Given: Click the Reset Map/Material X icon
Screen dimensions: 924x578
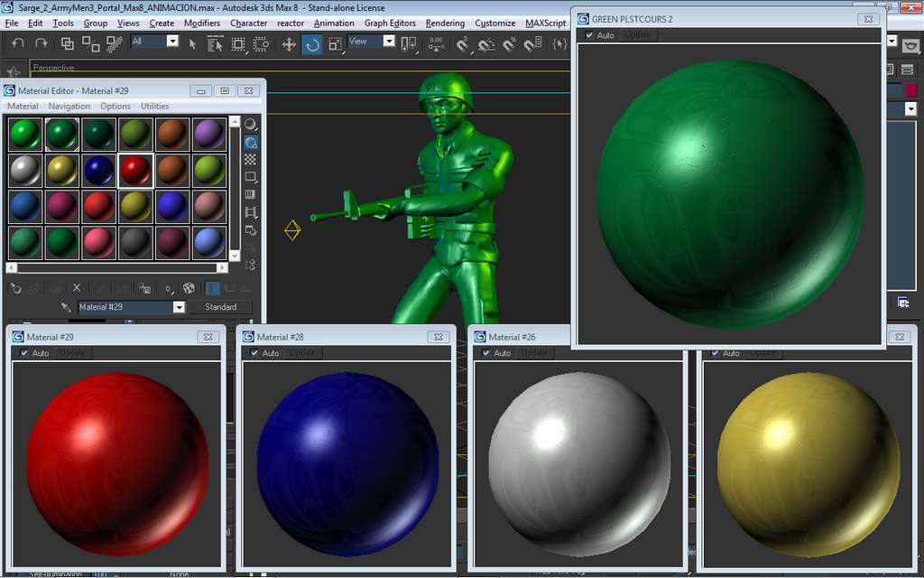Looking at the screenshot, I should [x=77, y=288].
